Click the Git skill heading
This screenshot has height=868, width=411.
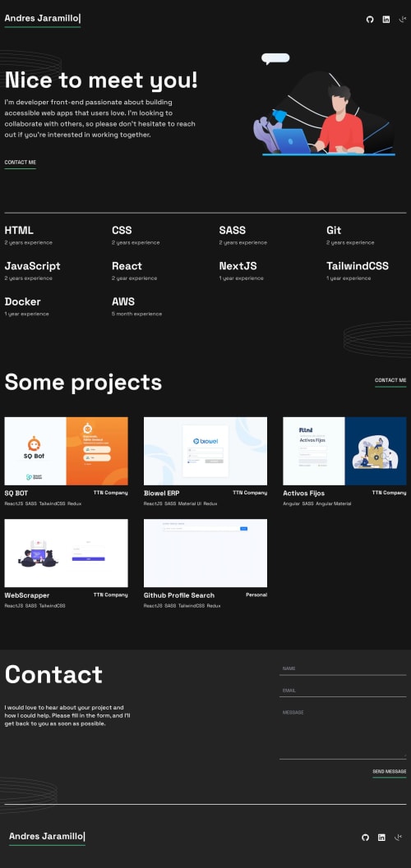tap(334, 230)
